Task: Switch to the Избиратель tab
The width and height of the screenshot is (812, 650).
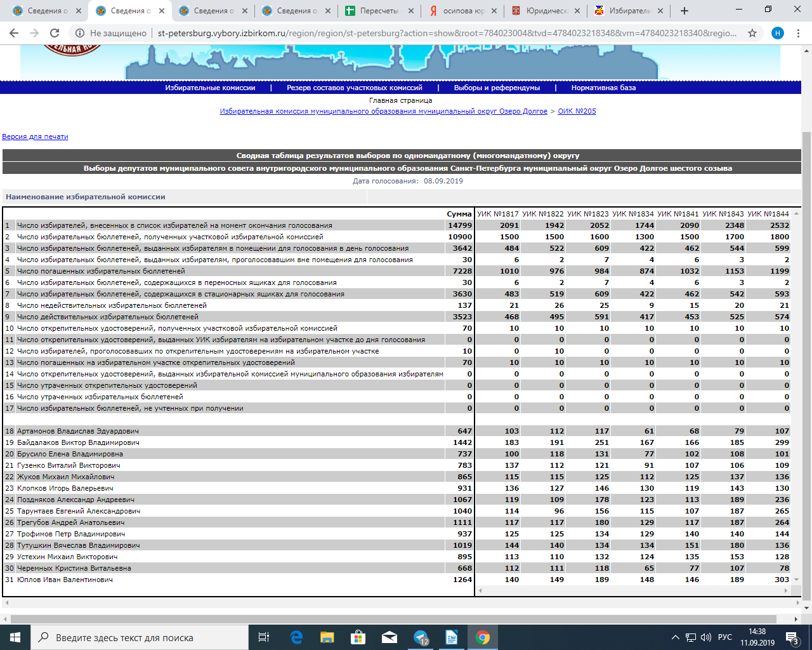Action: [629, 11]
